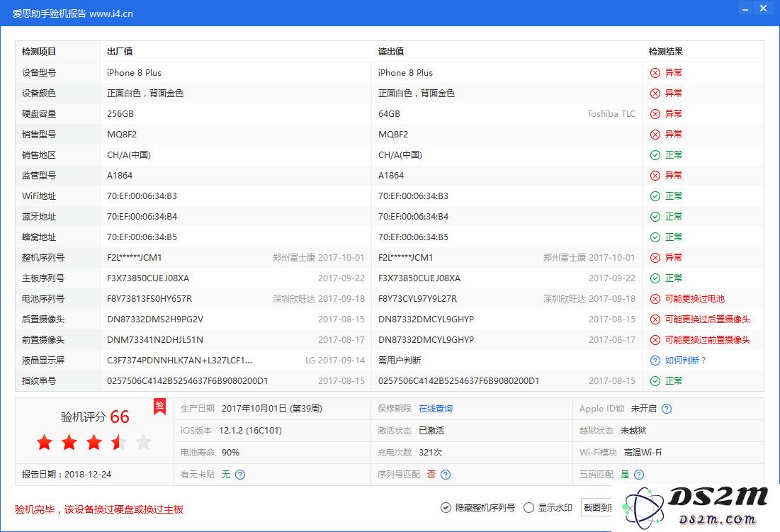Click 可能更换过前置摄像头 result text
This screenshot has height=532, width=780.
coord(707,340)
